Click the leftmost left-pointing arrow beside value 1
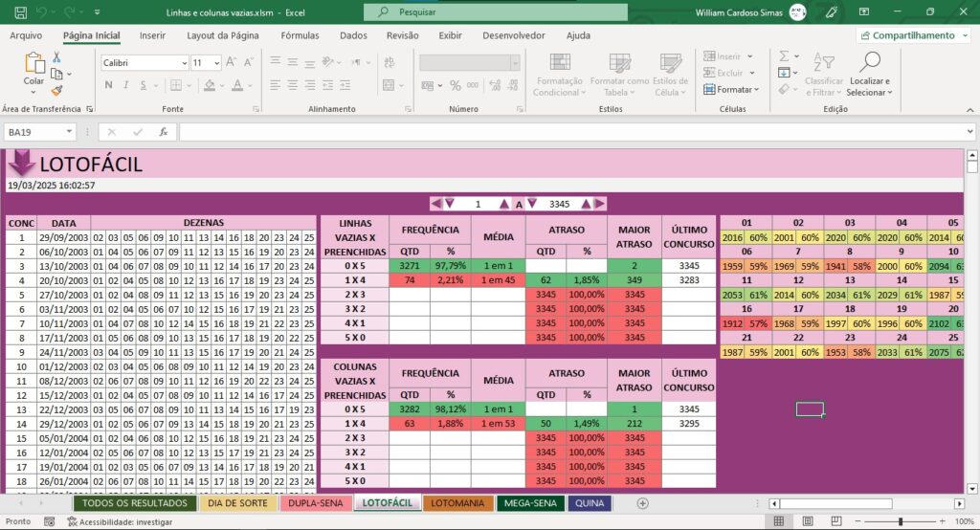This screenshot has width=980, height=530. point(435,204)
